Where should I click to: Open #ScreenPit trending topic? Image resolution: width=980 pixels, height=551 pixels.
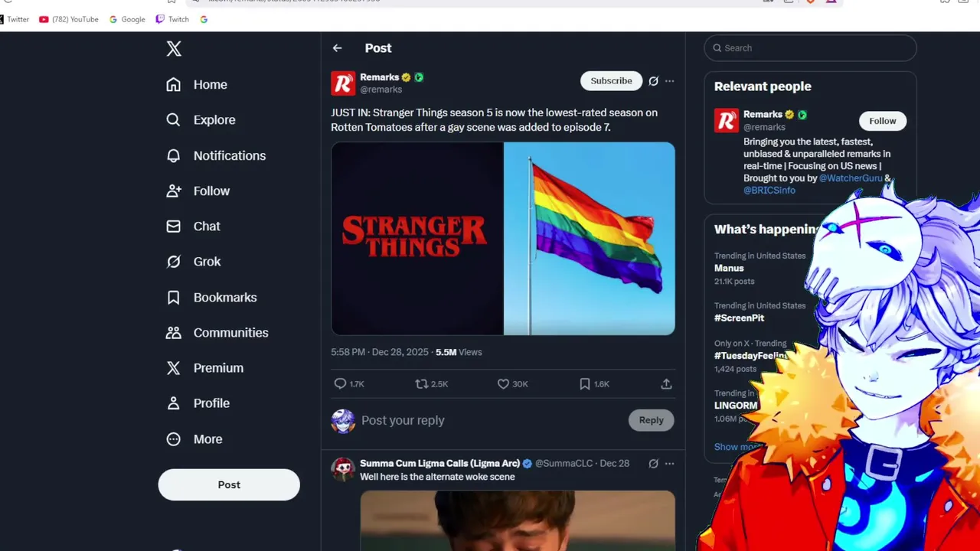[739, 318]
